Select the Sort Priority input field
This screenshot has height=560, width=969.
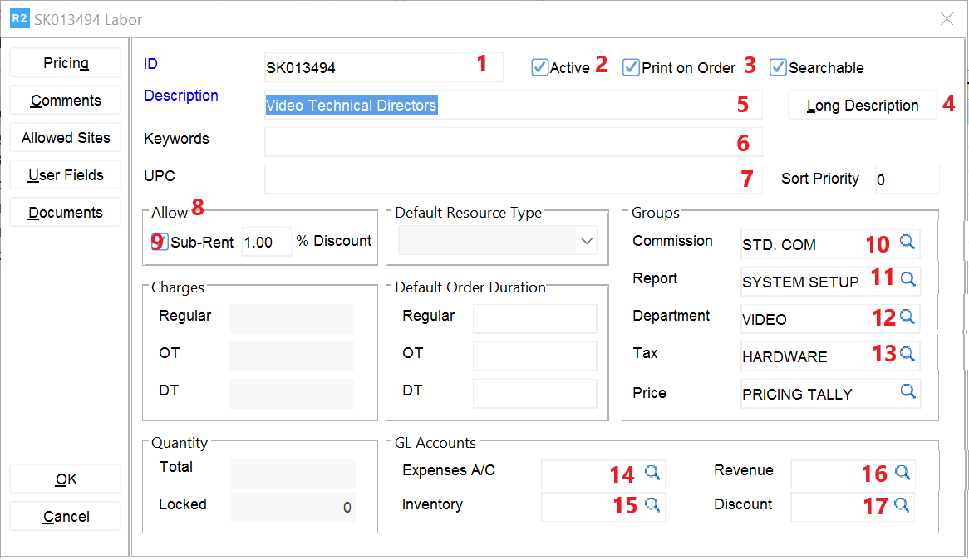[907, 179]
